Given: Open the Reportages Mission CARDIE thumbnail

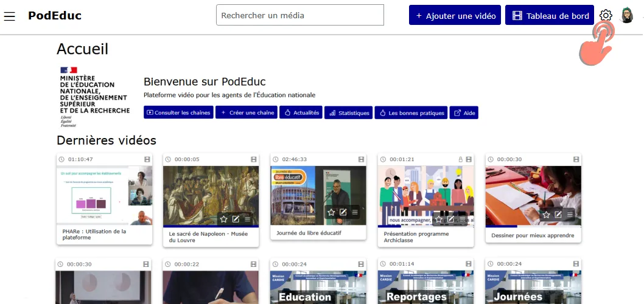Looking at the screenshot, I should tap(426, 287).
